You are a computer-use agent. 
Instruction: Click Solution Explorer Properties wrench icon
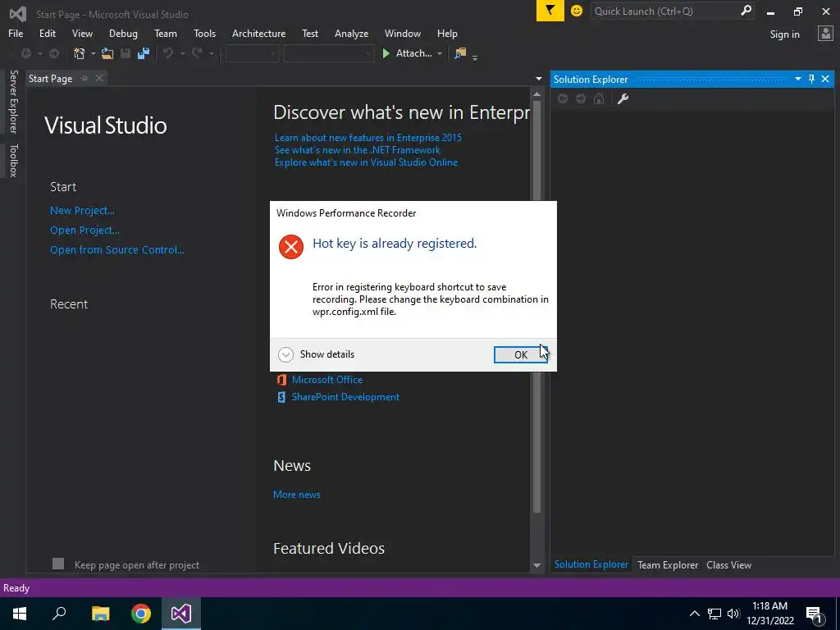tap(623, 98)
